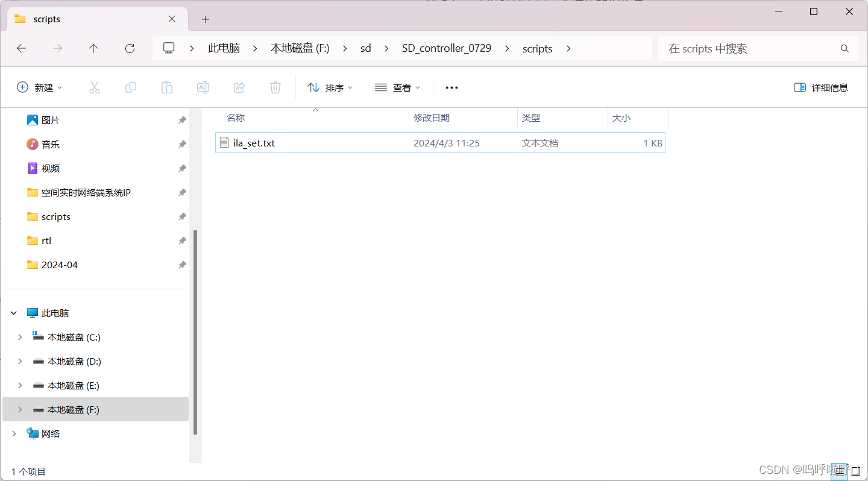The image size is (868, 481).
Task: Select 本地磁盘 (C:) in tree
Action: pos(74,338)
